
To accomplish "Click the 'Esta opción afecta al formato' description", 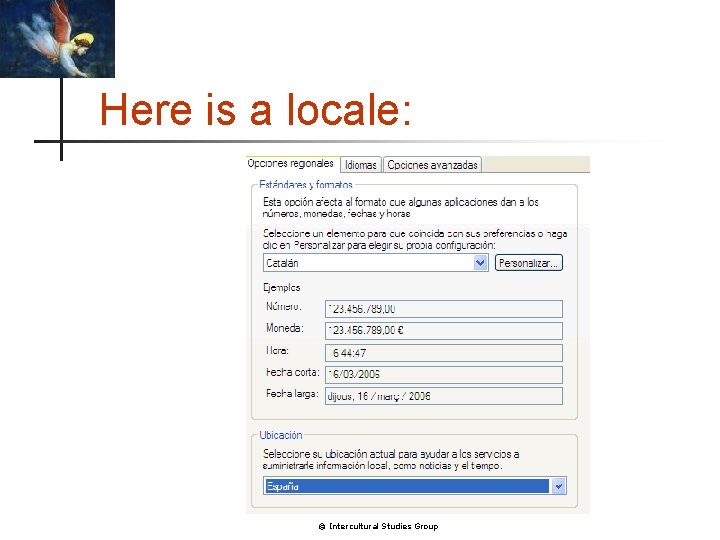I will (x=400, y=208).
